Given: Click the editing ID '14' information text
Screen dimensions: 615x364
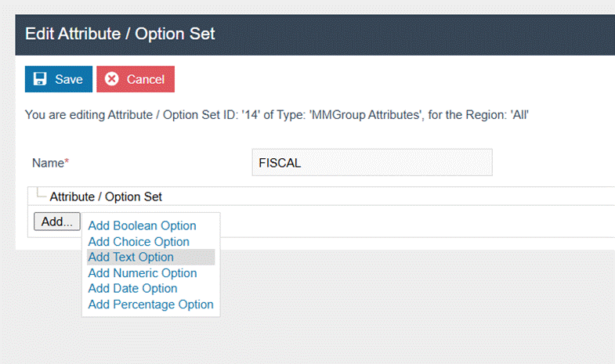Looking at the screenshot, I should (278, 114).
